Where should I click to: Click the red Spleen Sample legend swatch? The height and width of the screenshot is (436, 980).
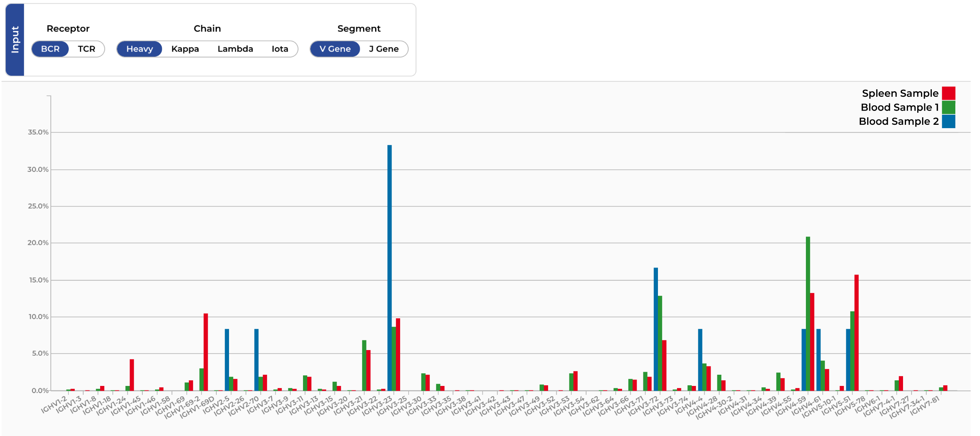[x=948, y=93]
